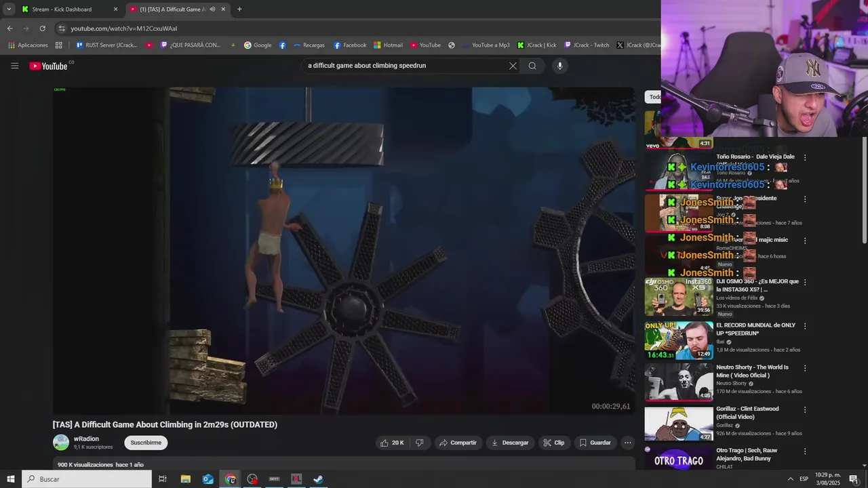The image size is (868, 488).
Task: Open site information icon in address bar
Action: 62,28
